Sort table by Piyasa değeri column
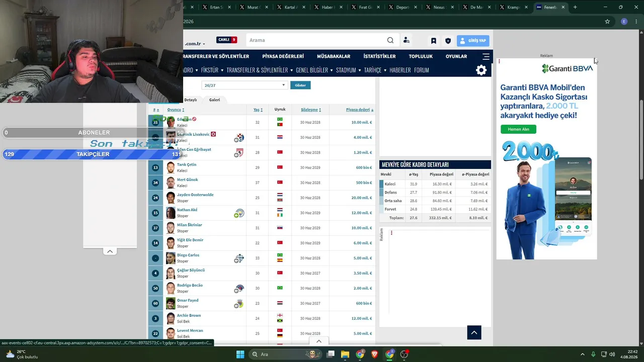This screenshot has height=362, width=644. (359, 110)
